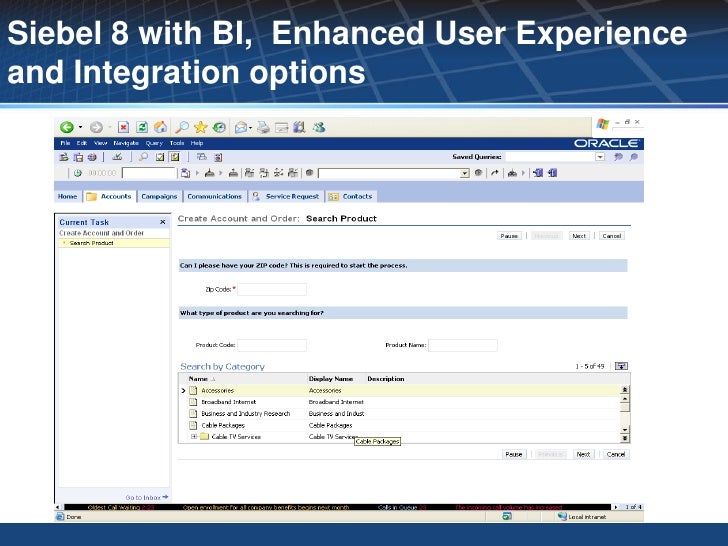728x546 pixels.
Task: Select Business and Industry Research row
Action: click(x=399, y=414)
